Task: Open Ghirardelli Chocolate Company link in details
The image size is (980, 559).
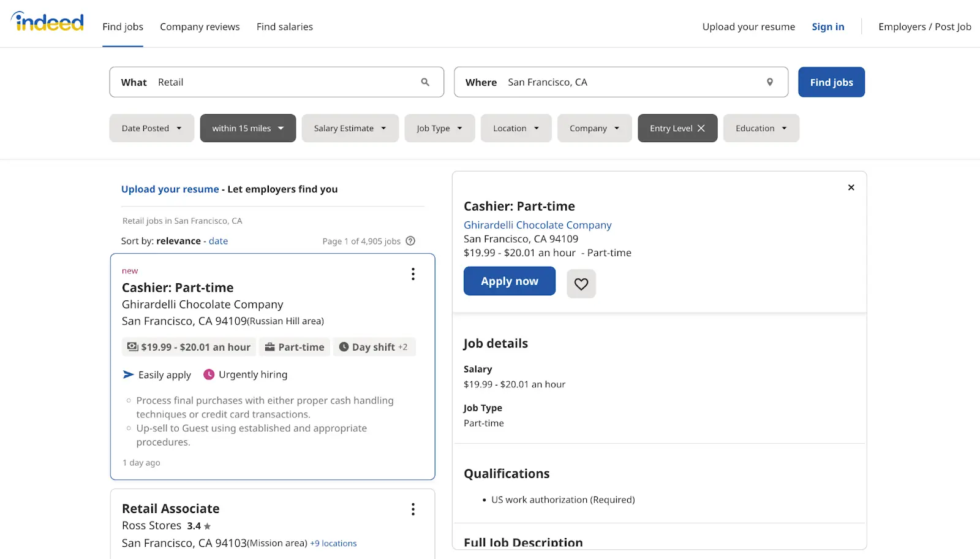Action: pos(537,225)
